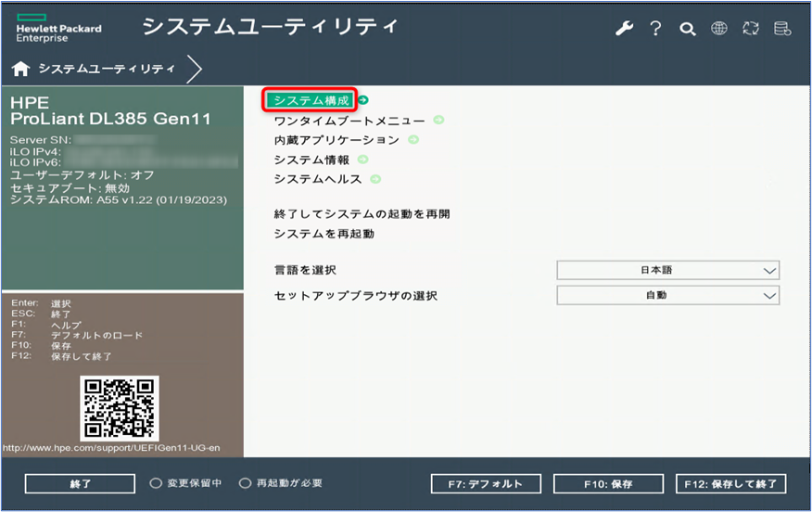812x512 pixels.
Task: Click arrow icon next to システムヘルス
Action: point(375,179)
